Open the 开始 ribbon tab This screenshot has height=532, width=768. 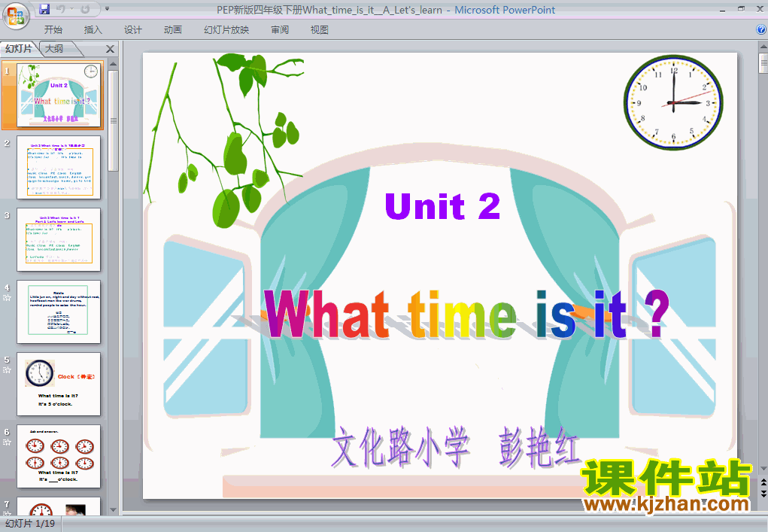pos(53,30)
